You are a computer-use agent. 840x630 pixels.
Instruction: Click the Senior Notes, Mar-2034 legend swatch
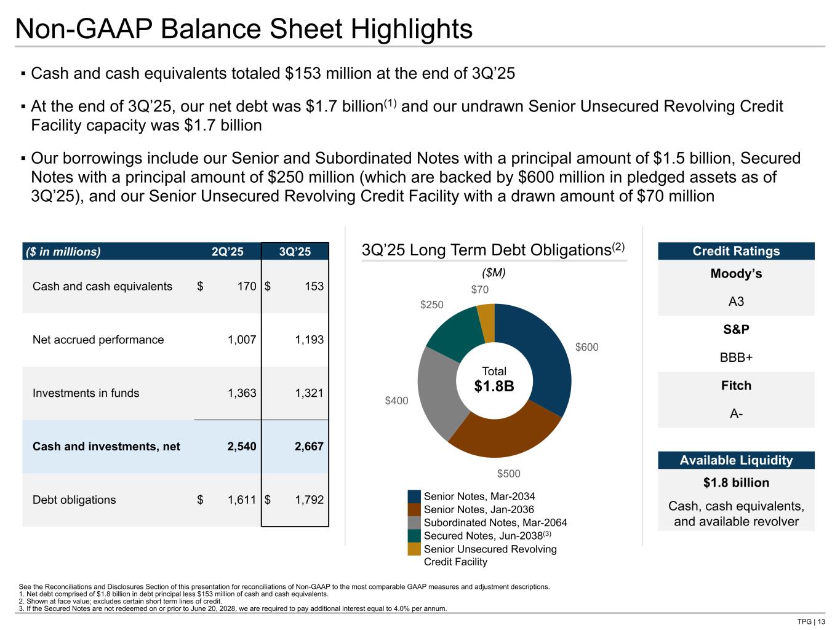coord(414,496)
